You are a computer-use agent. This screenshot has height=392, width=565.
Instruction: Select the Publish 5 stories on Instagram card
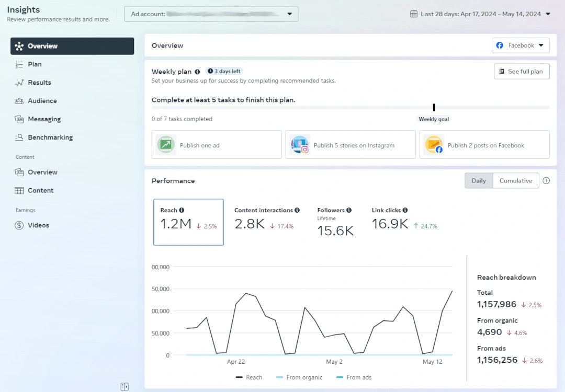point(351,145)
